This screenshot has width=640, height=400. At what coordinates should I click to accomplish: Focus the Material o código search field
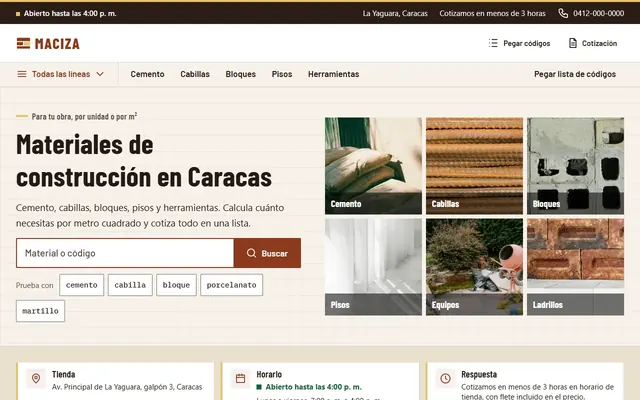[125, 253]
